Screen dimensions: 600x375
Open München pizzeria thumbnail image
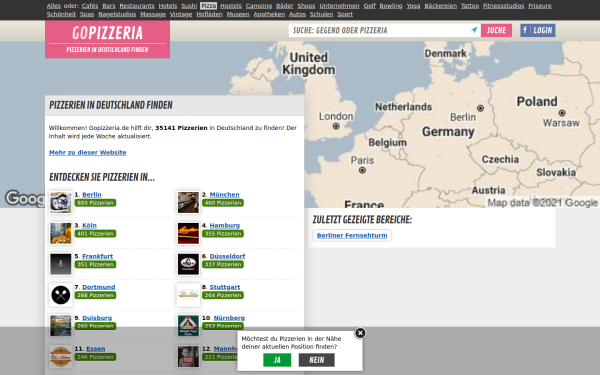(188, 202)
